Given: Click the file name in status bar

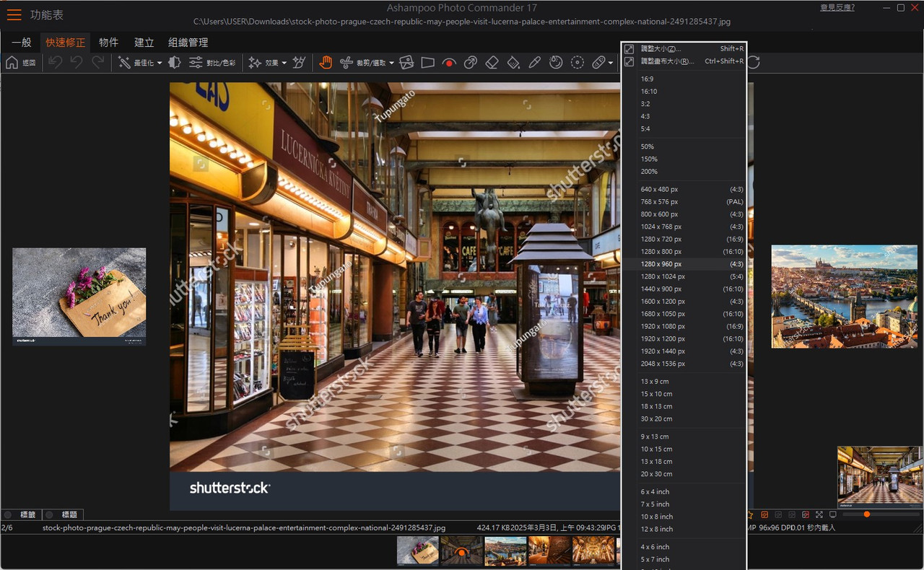Looking at the screenshot, I should pyautogui.click(x=244, y=528).
